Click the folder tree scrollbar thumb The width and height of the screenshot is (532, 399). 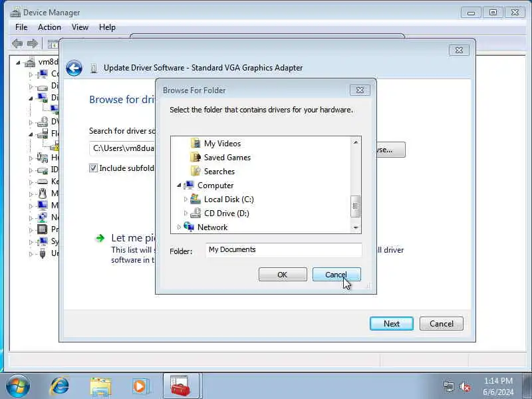click(356, 206)
